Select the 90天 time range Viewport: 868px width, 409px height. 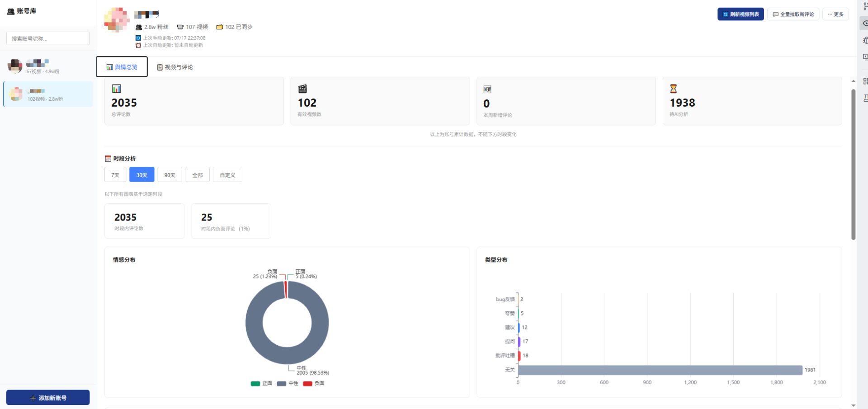(x=170, y=175)
